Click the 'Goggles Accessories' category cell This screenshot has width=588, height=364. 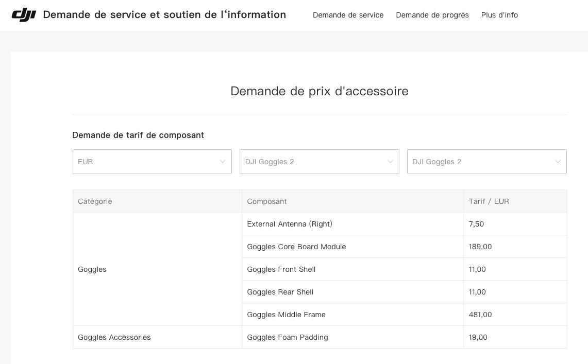point(158,337)
